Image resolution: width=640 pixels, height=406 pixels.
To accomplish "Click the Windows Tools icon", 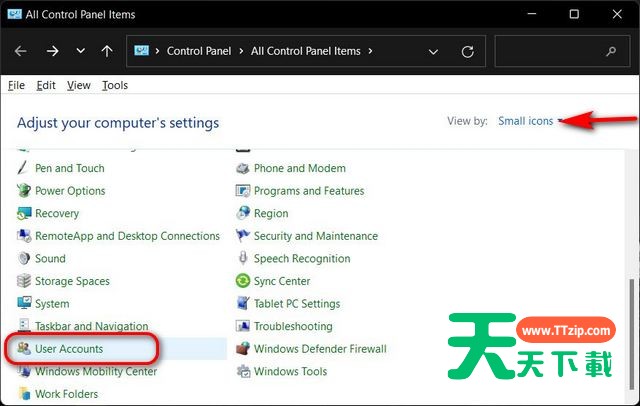I will coord(243,371).
